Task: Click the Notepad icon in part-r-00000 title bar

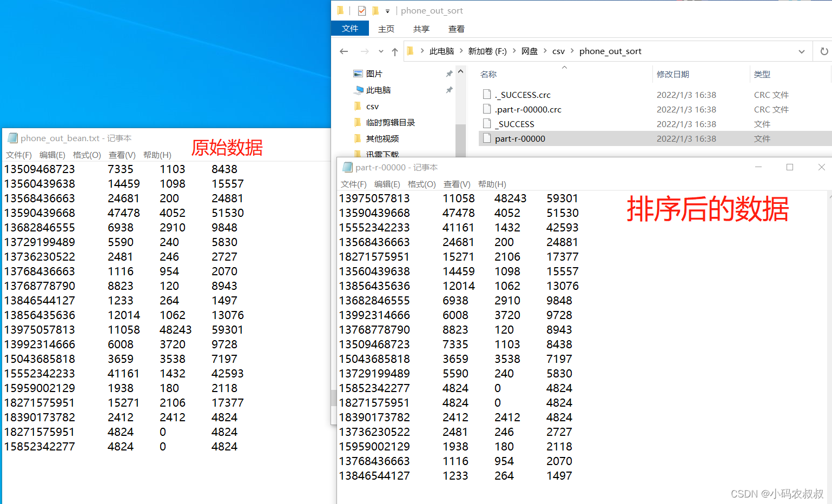Action: pyautogui.click(x=347, y=167)
